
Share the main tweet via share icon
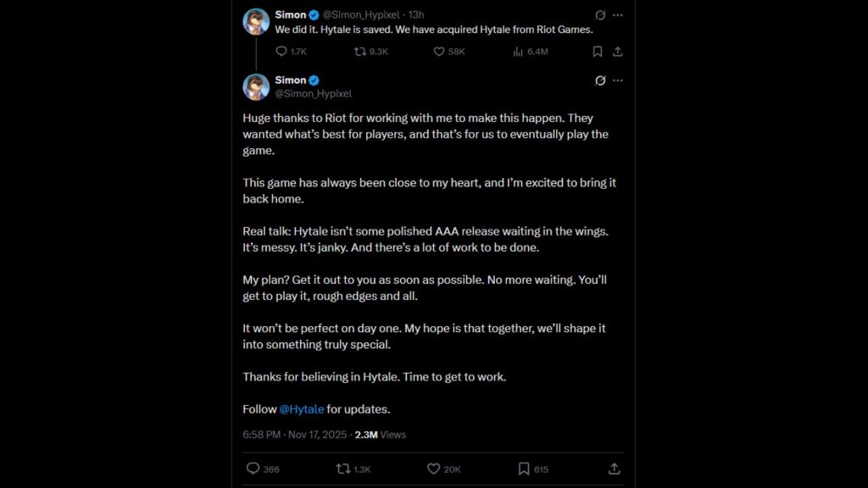point(615,469)
